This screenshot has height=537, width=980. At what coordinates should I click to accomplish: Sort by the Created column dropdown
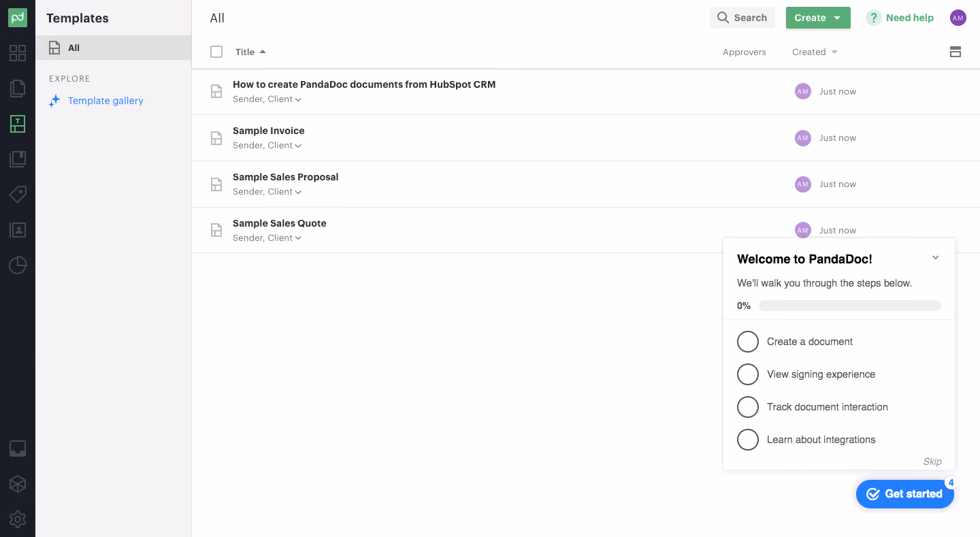point(815,52)
